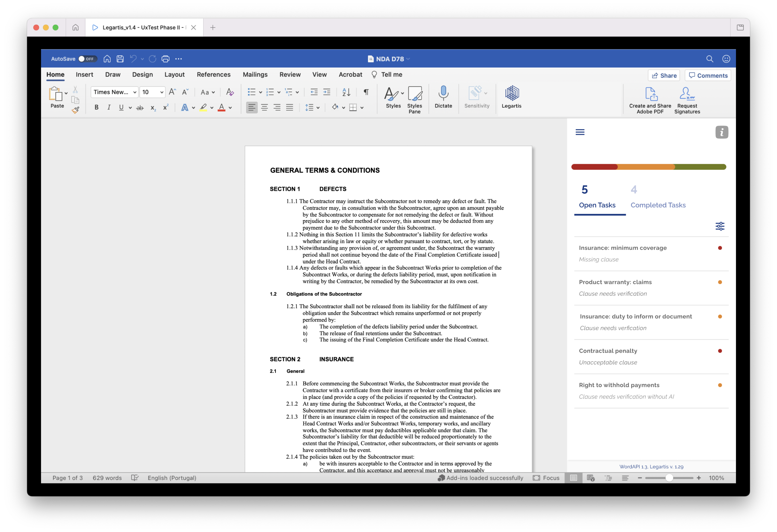777x532 pixels.
Task: Click the Share button
Action: coord(664,76)
